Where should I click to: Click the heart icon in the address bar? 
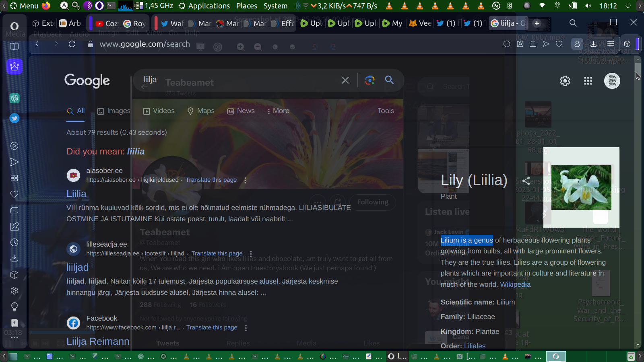[x=559, y=44]
